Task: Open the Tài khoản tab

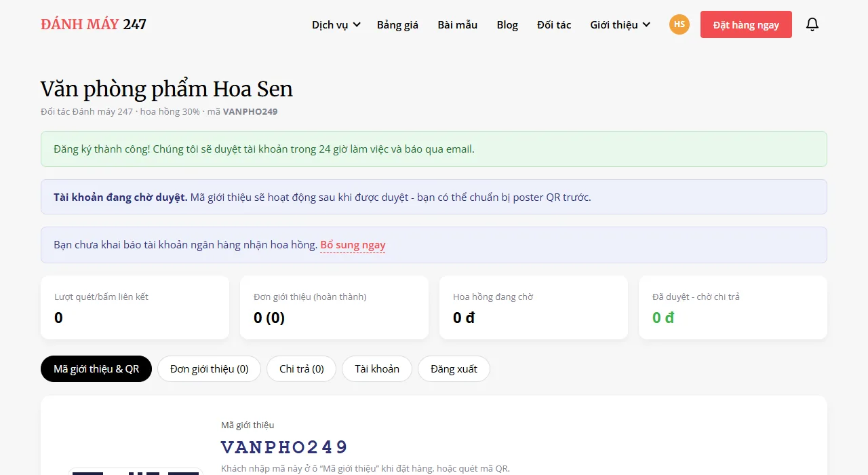Action: click(377, 369)
